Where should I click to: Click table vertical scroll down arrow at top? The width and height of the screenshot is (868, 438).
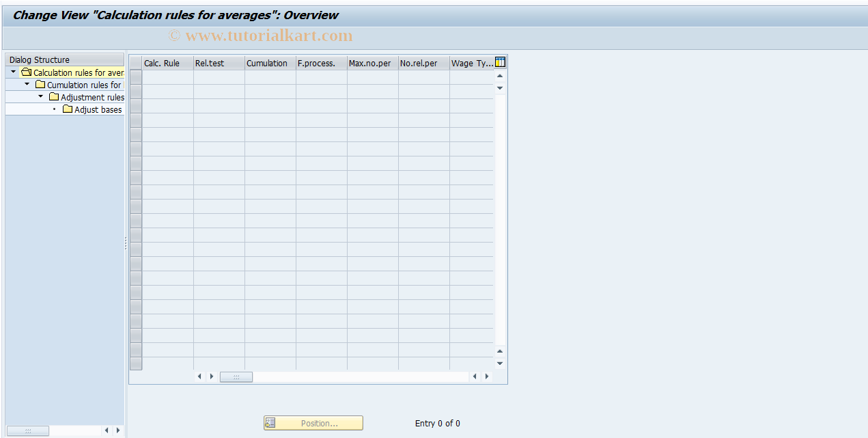(x=500, y=87)
